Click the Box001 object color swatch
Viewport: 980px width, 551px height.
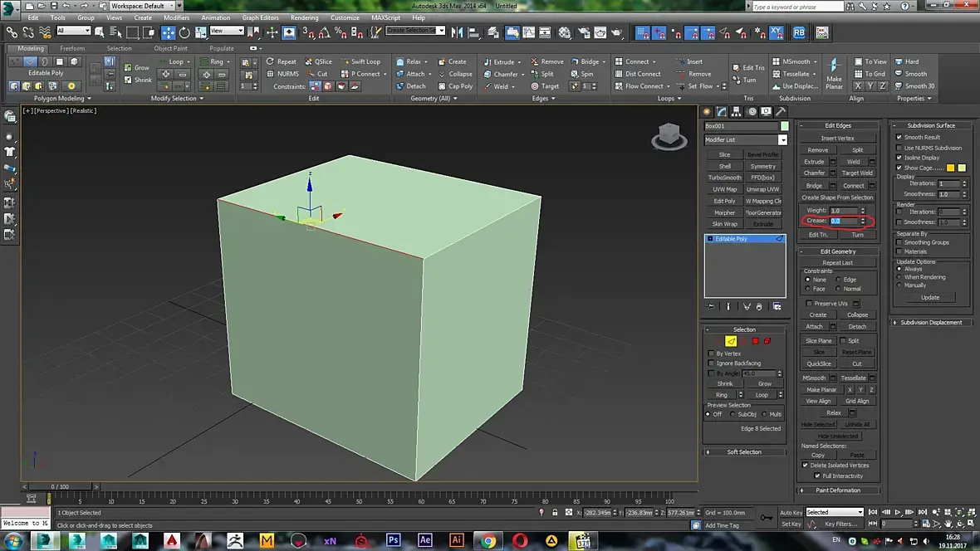[784, 126]
